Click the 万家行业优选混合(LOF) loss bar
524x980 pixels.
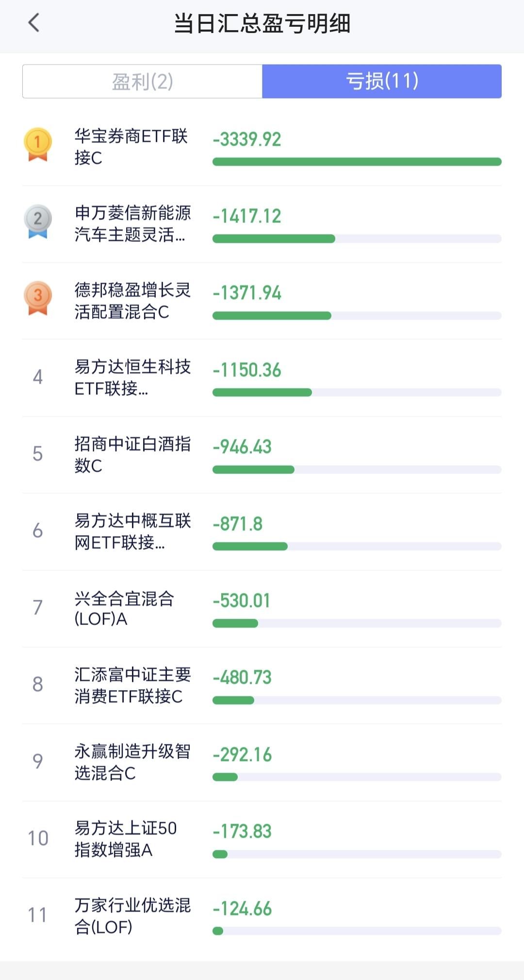(357, 931)
